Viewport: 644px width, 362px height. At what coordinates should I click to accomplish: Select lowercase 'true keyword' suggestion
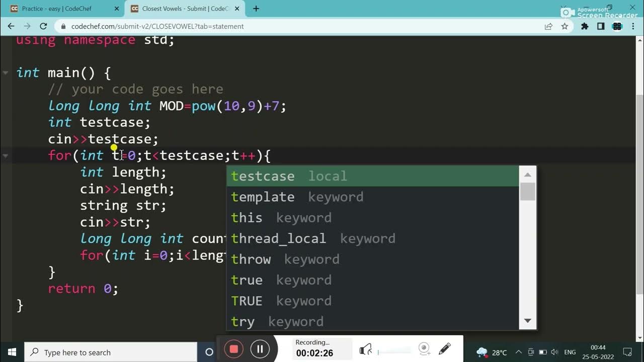point(372,280)
